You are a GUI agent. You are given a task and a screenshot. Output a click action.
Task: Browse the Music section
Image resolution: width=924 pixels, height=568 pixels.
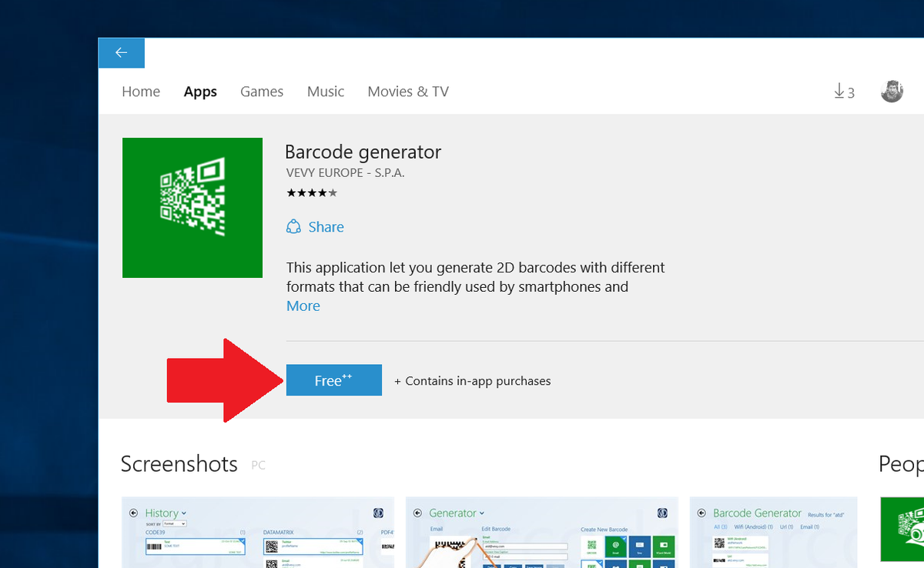coord(325,91)
